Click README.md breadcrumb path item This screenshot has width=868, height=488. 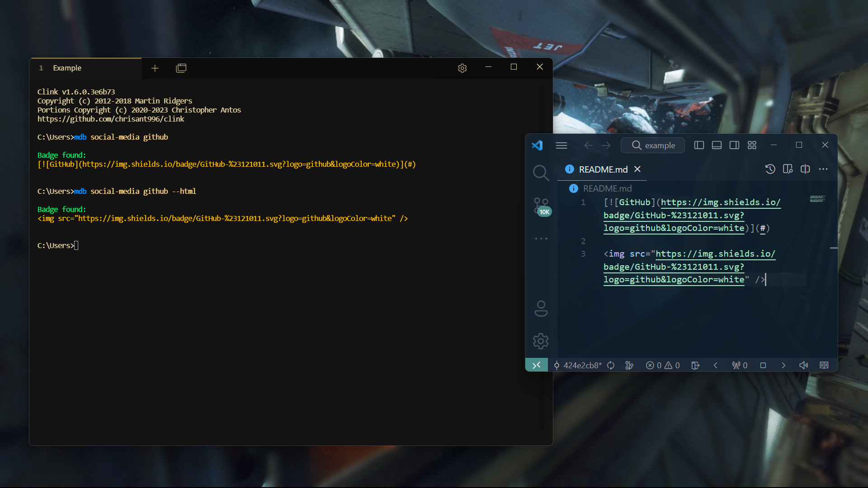click(x=607, y=188)
